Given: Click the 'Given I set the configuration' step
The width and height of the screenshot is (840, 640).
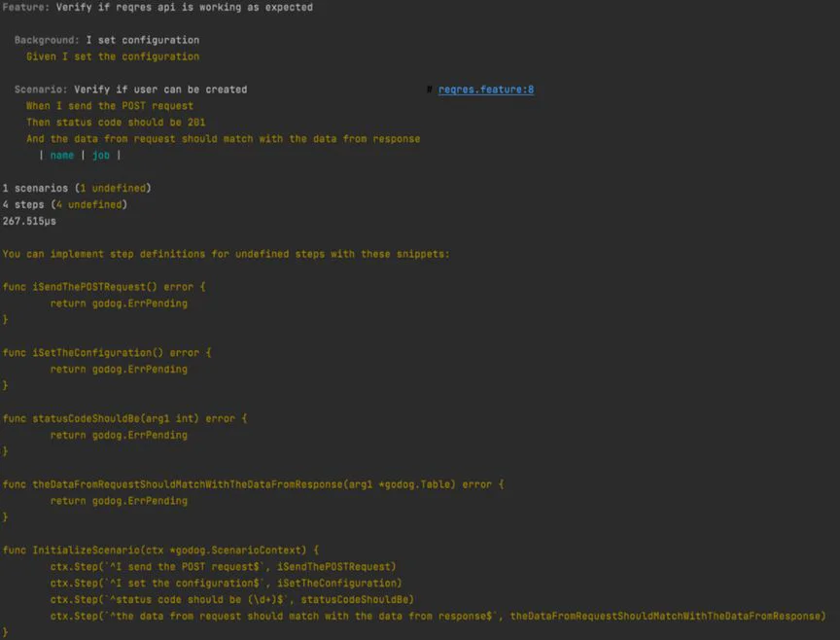Looking at the screenshot, I should tap(113, 56).
